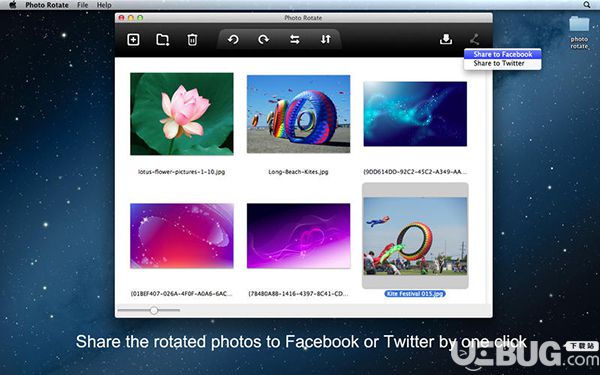Image resolution: width=600 pixels, height=375 pixels.
Task: Click the share icon in toolbar
Action: [x=474, y=39]
